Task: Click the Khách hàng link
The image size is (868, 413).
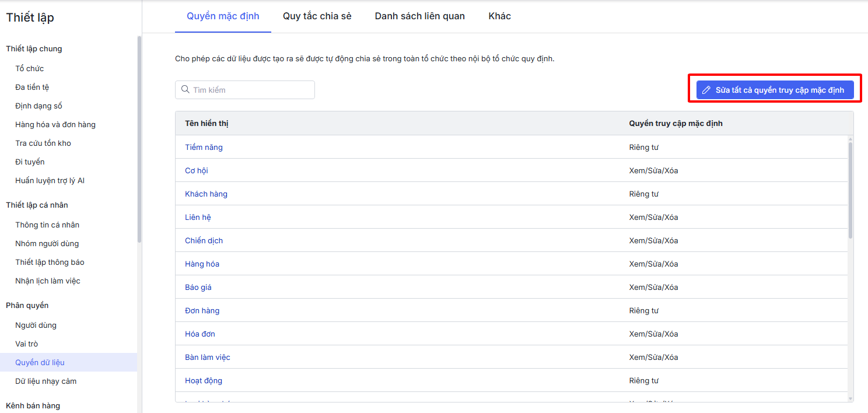Action: 206,194
